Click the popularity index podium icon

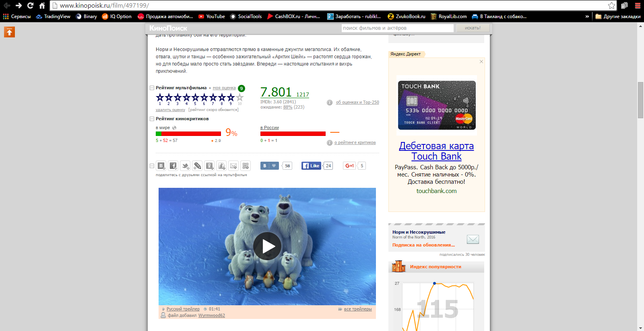398,266
